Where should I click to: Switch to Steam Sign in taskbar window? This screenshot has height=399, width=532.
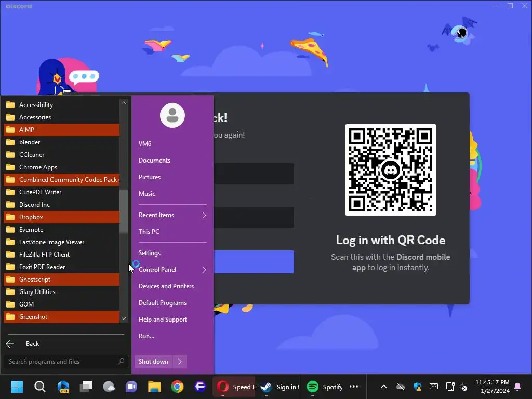(x=278, y=387)
